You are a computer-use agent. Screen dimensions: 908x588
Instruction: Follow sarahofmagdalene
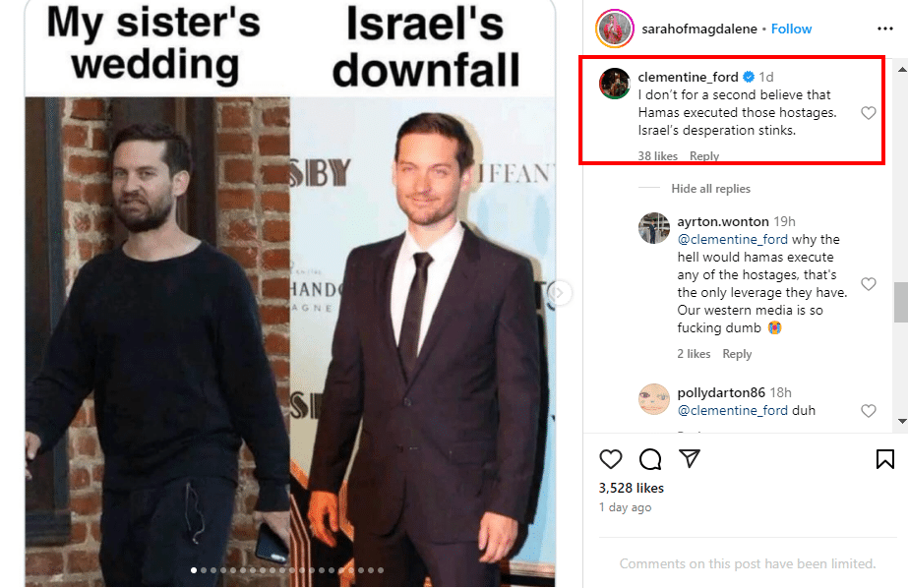click(791, 29)
